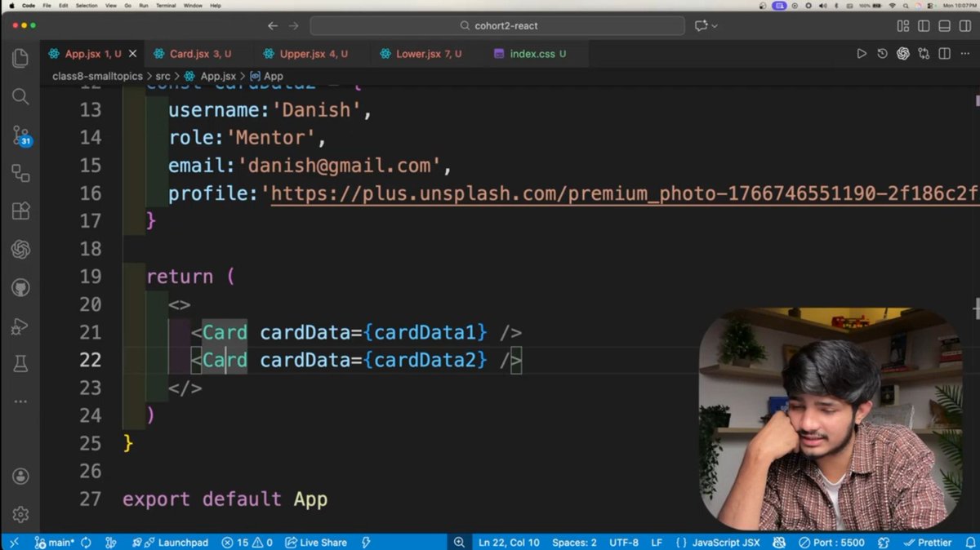The image size is (980, 550).
Task: Open the unsplash profile URL on line 16
Action: [624, 193]
